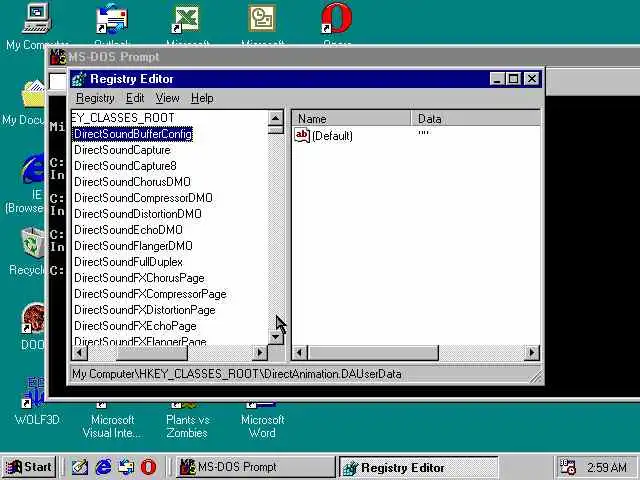Click the tree pane scroll right arrow
This screenshot has width=640, height=480.
click(x=260, y=353)
